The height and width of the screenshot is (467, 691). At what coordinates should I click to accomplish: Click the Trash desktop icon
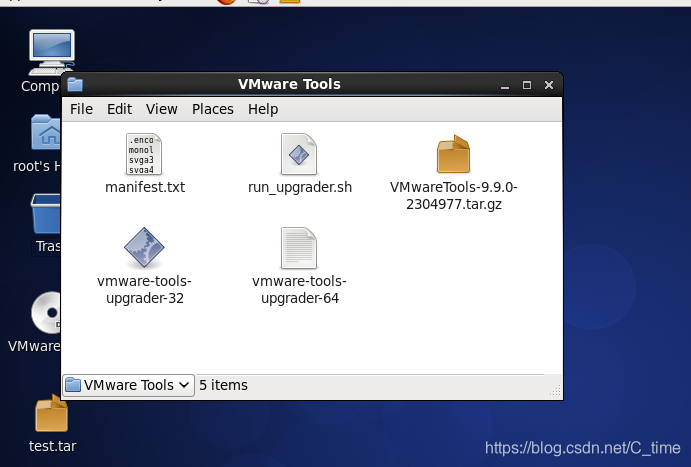pyautogui.click(x=46, y=214)
